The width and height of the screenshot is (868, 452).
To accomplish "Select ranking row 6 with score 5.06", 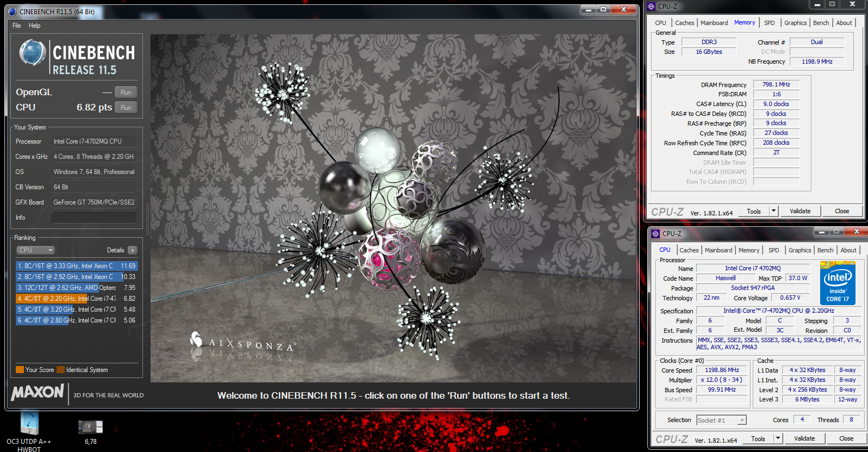I will pos(77,320).
